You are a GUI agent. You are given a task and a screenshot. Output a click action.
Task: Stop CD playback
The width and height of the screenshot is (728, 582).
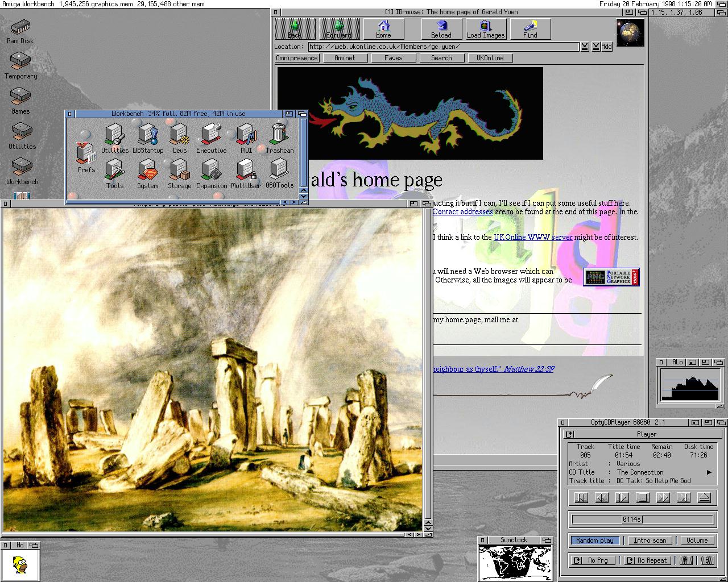coord(642,498)
